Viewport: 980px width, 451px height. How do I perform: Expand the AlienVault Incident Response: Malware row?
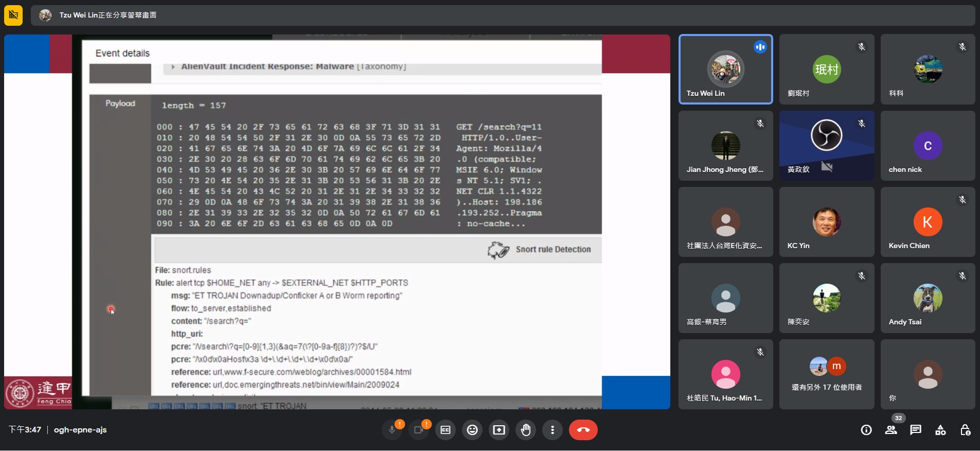point(382,67)
